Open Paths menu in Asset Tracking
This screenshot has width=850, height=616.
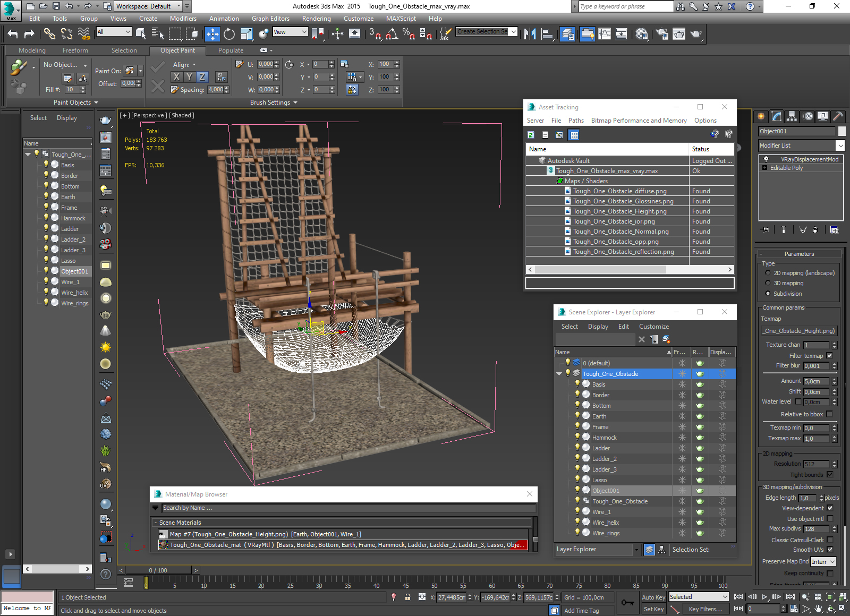[576, 121]
